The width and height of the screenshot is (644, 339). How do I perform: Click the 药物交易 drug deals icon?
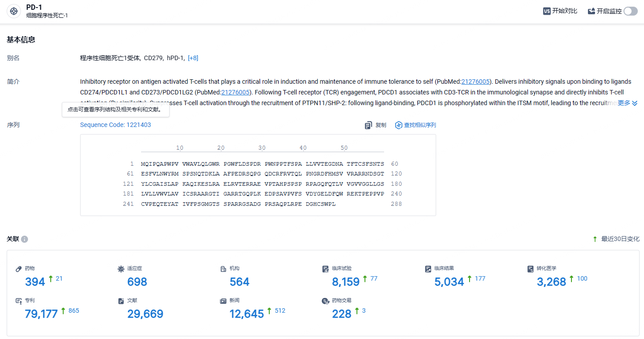[x=325, y=301]
